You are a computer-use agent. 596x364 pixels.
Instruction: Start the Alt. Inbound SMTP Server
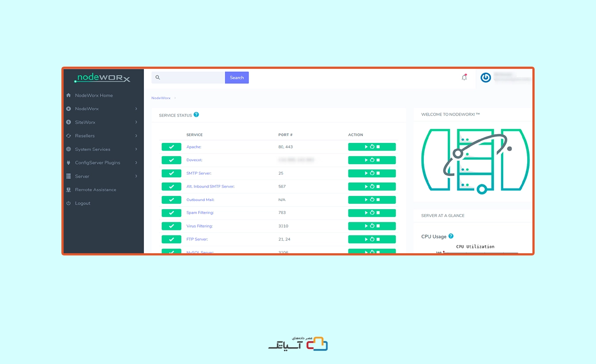coord(366,187)
